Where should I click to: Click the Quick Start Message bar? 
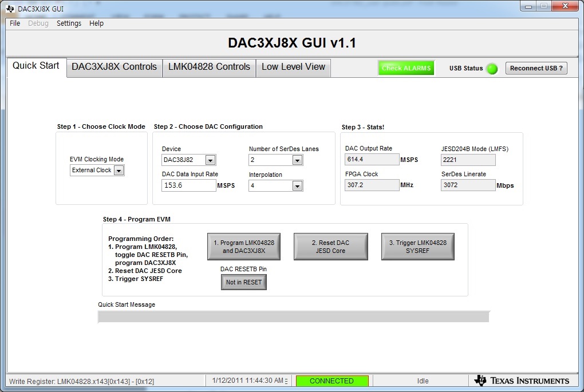click(294, 317)
